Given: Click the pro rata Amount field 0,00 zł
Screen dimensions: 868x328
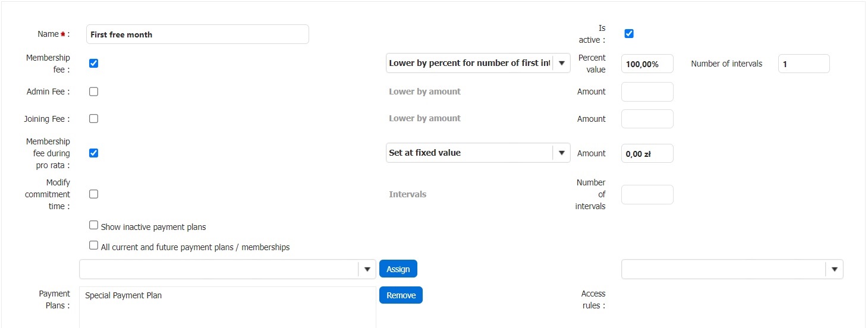Looking at the screenshot, I should click(647, 153).
